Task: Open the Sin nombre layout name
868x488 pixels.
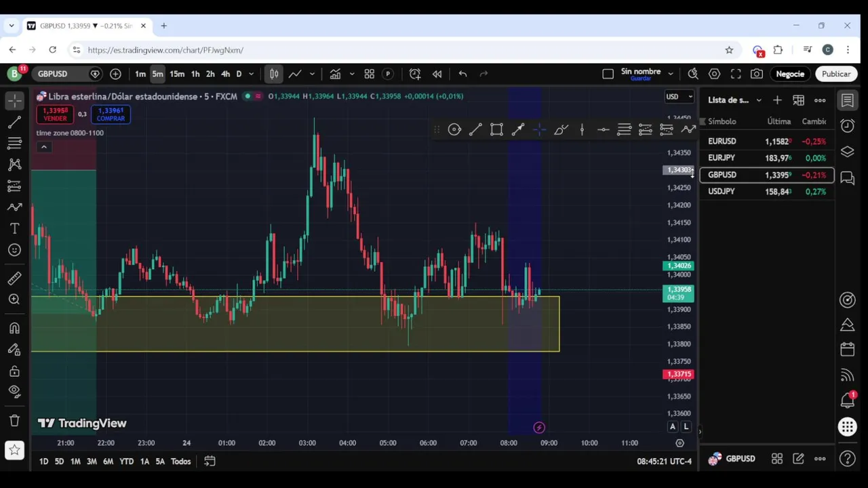Action: tap(641, 74)
